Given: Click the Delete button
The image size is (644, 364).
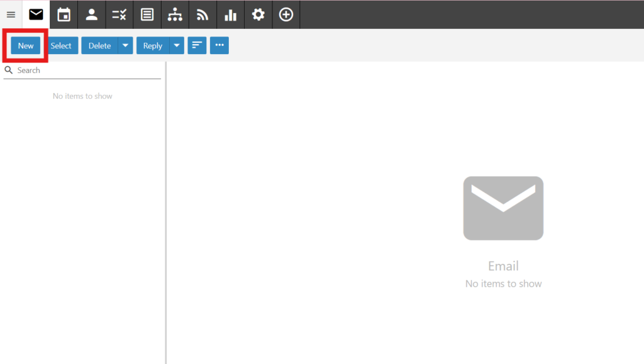Looking at the screenshot, I should [x=99, y=45].
